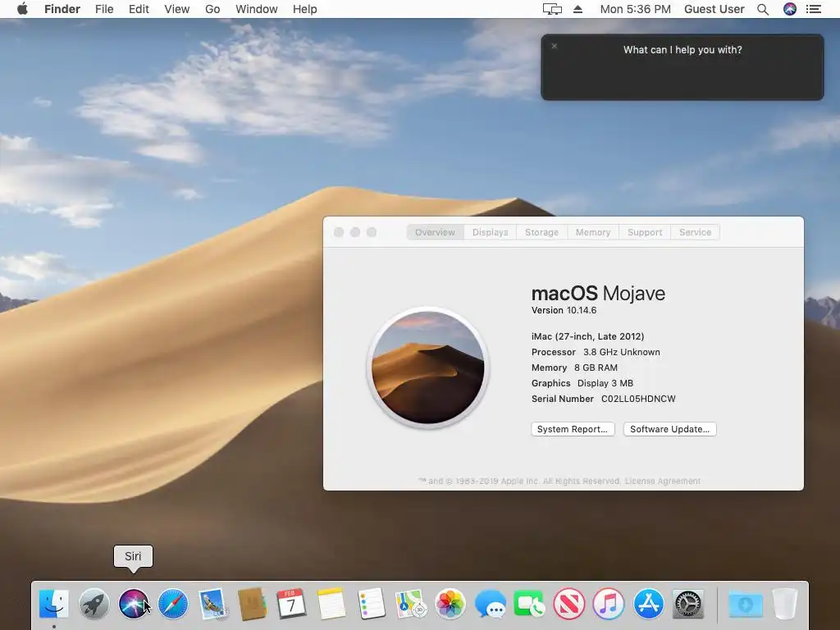Open the Help menu
This screenshot has height=630, width=840.
click(x=305, y=9)
